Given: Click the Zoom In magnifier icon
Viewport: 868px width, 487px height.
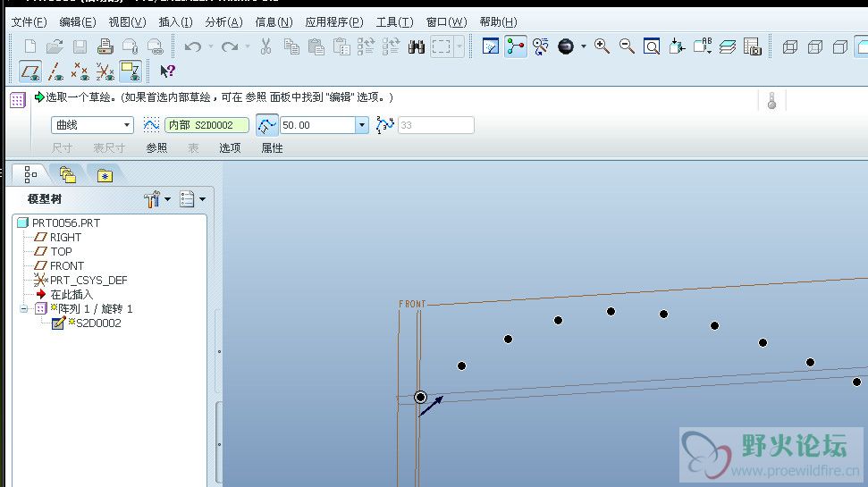Looking at the screenshot, I should click(602, 46).
